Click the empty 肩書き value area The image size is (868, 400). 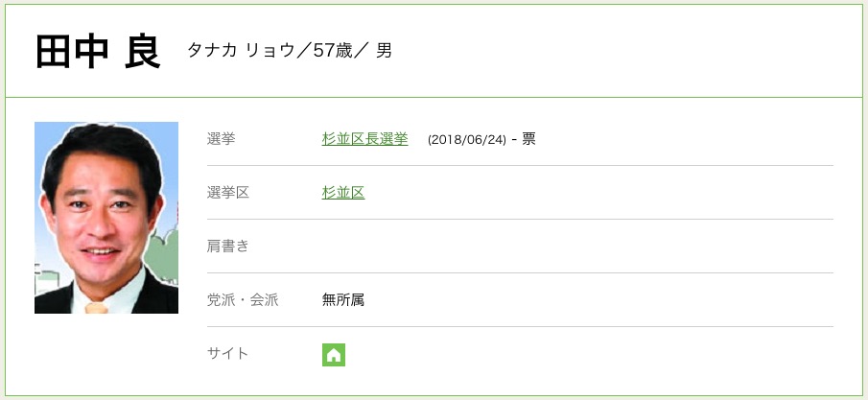click(x=575, y=247)
